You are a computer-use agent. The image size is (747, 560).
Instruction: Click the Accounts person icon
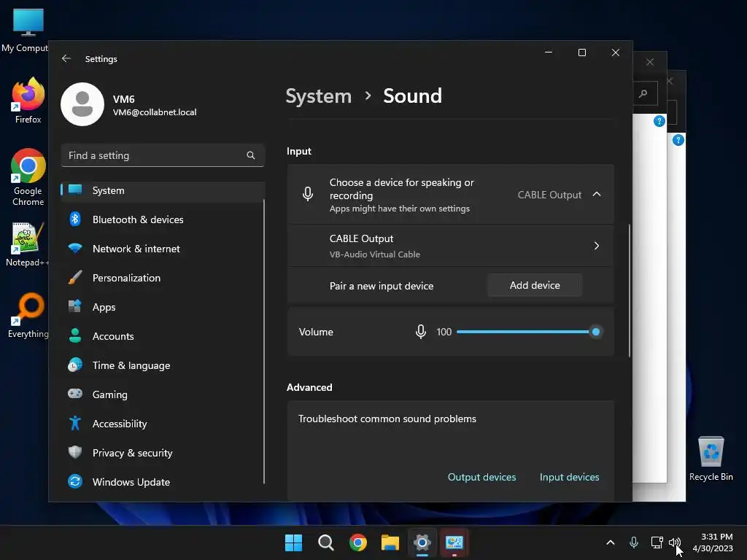click(75, 335)
